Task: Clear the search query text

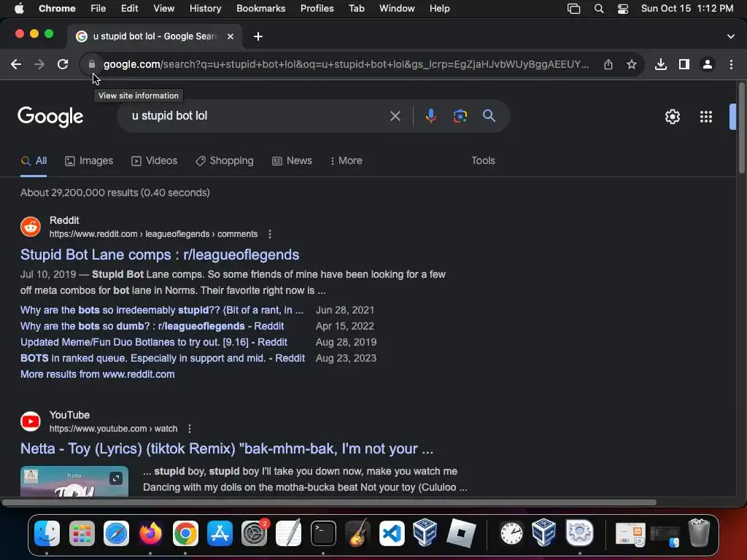Action: pos(395,116)
